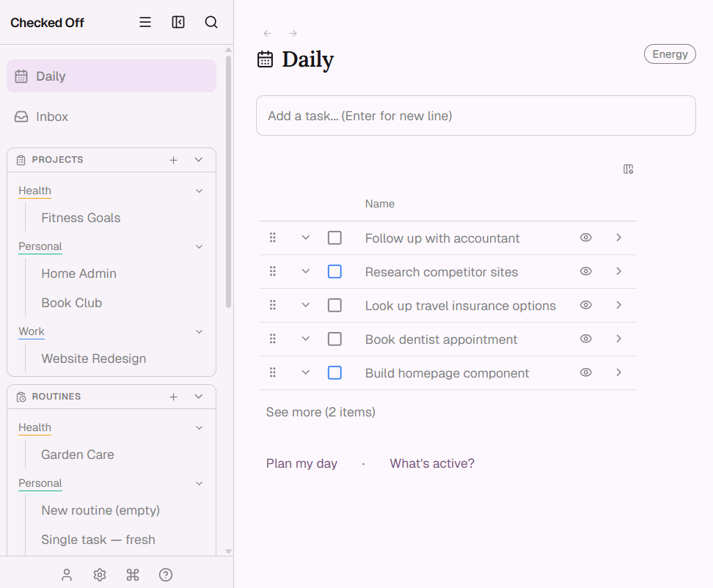713x588 pixels.
Task: Open the Garden Care routine
Action: coord(78,455)
